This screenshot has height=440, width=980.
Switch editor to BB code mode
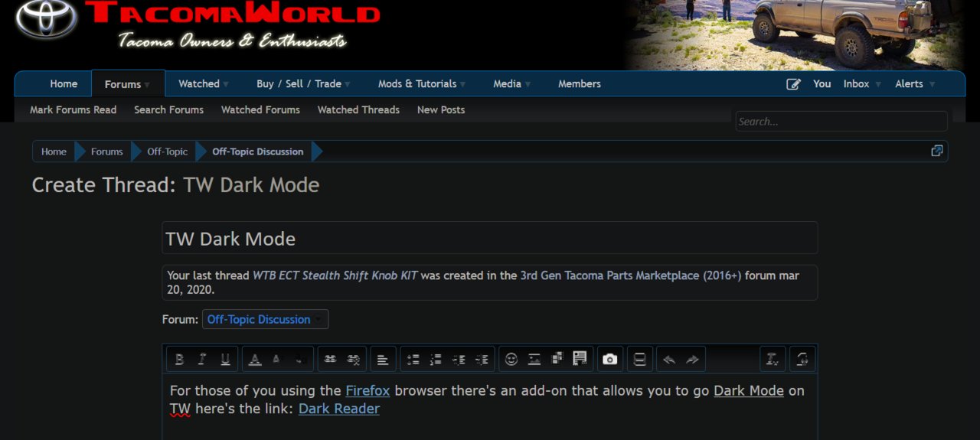click(x=802, y=359)
